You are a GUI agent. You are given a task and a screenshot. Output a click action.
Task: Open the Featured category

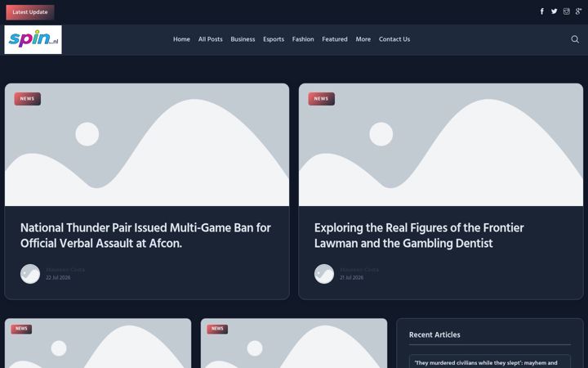(335, 39)
